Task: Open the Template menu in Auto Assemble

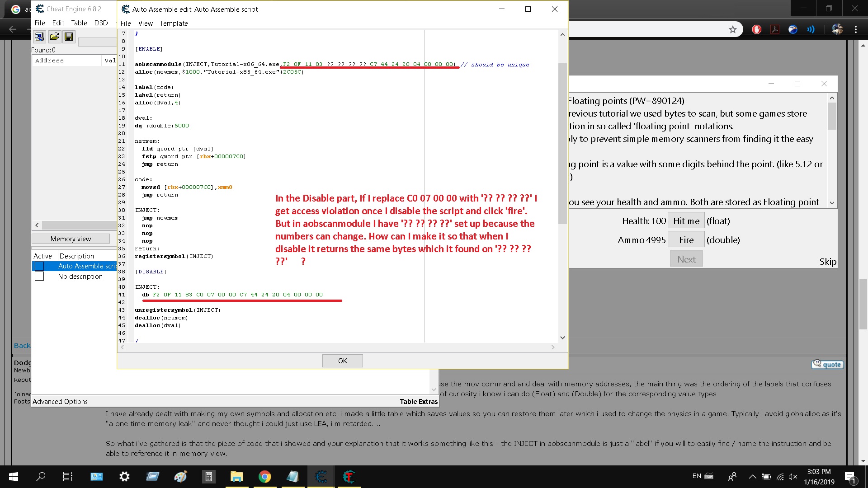Action: pyautogui.click(x=174, y=23)
